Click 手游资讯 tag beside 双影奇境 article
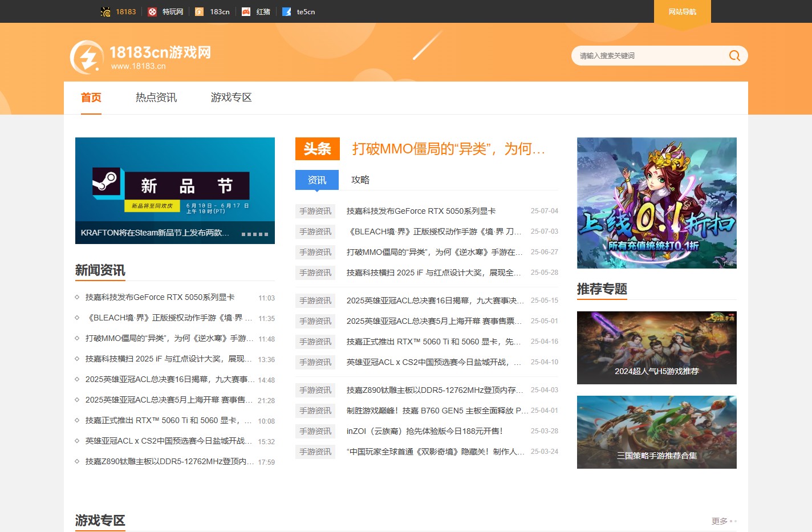 point(315,452)
